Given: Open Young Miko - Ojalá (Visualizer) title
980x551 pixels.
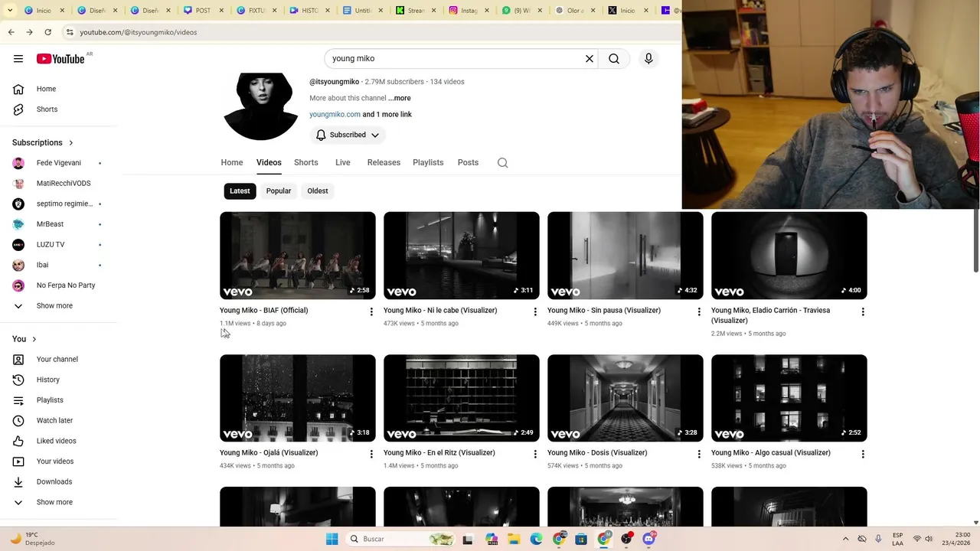Looking at the screenshot, I should coord(269,453).
